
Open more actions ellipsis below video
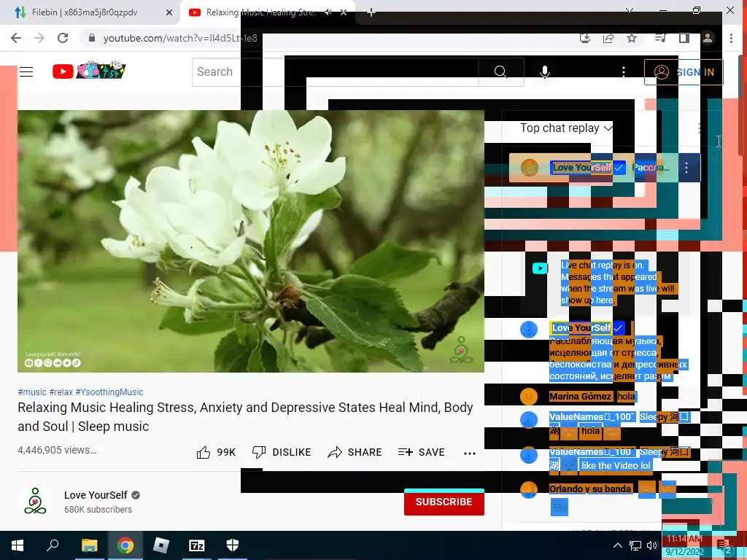tap(470, 454)
